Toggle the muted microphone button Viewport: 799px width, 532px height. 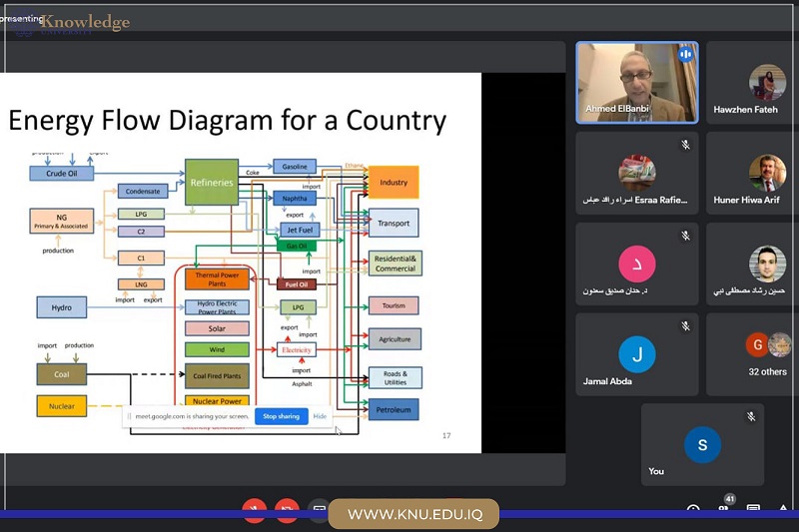click(x=254, y=510)
